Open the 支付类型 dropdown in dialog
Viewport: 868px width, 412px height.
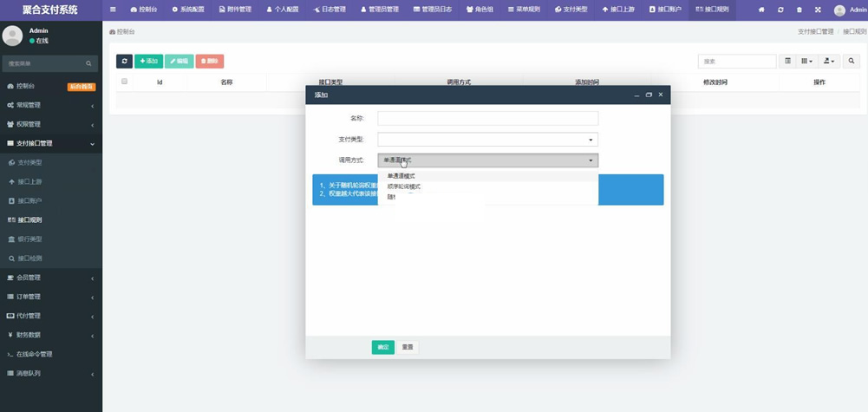coord(487,140)
